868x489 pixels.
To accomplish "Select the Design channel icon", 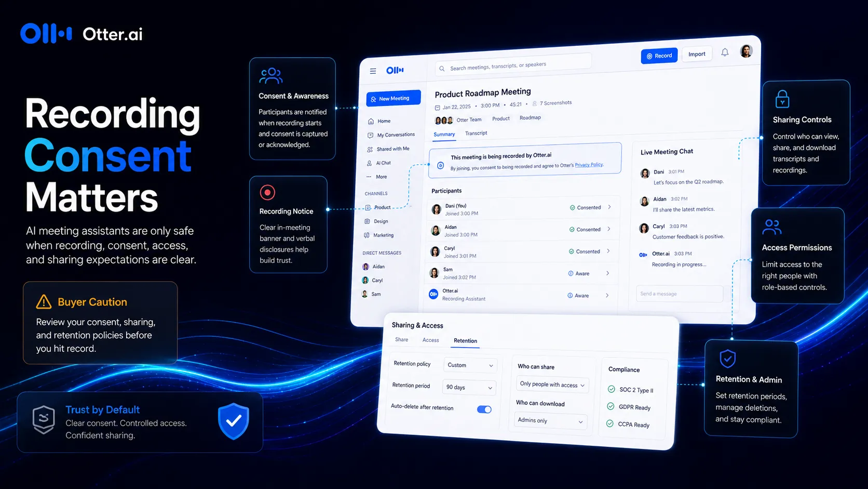I will click(367, 221).
